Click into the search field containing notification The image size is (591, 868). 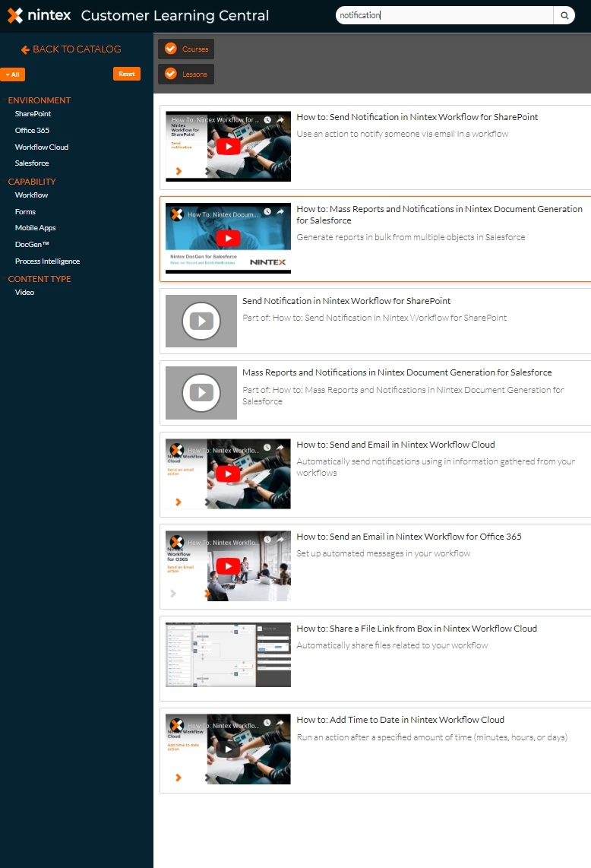444,15
